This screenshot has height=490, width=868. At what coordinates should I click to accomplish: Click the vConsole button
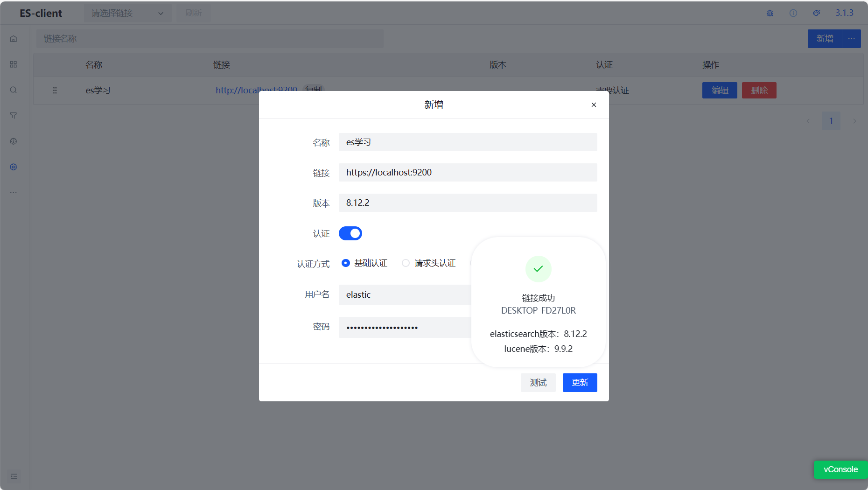(x=840, y=469)
